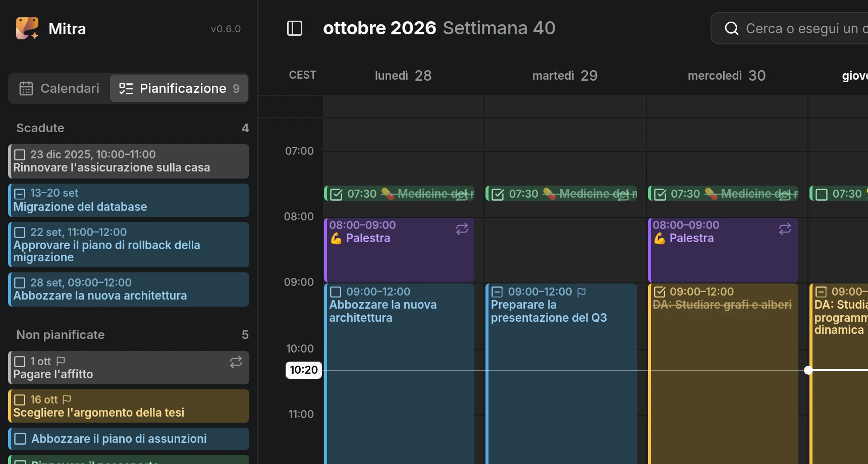Collapse the Scadute section header

(x=132, y=128)
